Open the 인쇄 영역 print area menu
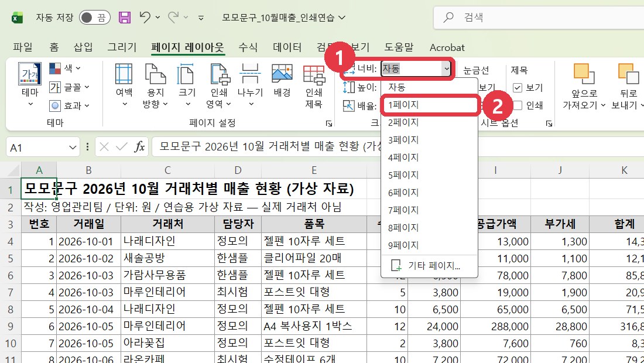The height and width of the screenshot is (363, 644). coord(220,85)
